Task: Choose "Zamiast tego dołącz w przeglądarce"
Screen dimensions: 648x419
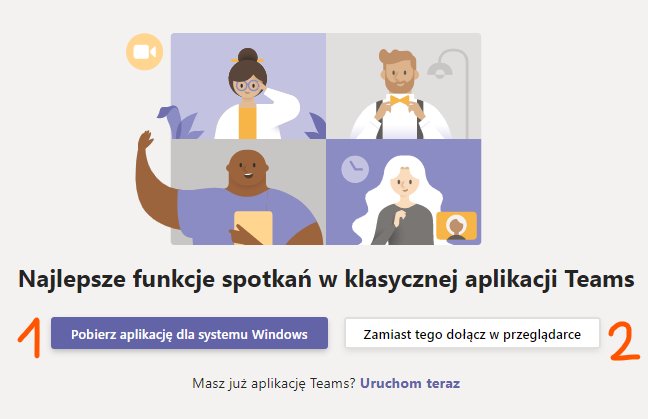Action: [x=472, y=333]
